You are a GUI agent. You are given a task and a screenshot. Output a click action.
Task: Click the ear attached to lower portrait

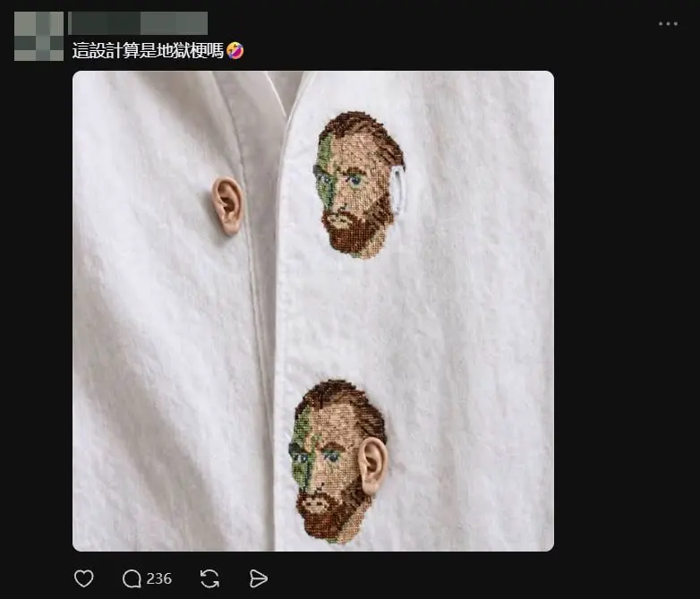click(372, 465)
